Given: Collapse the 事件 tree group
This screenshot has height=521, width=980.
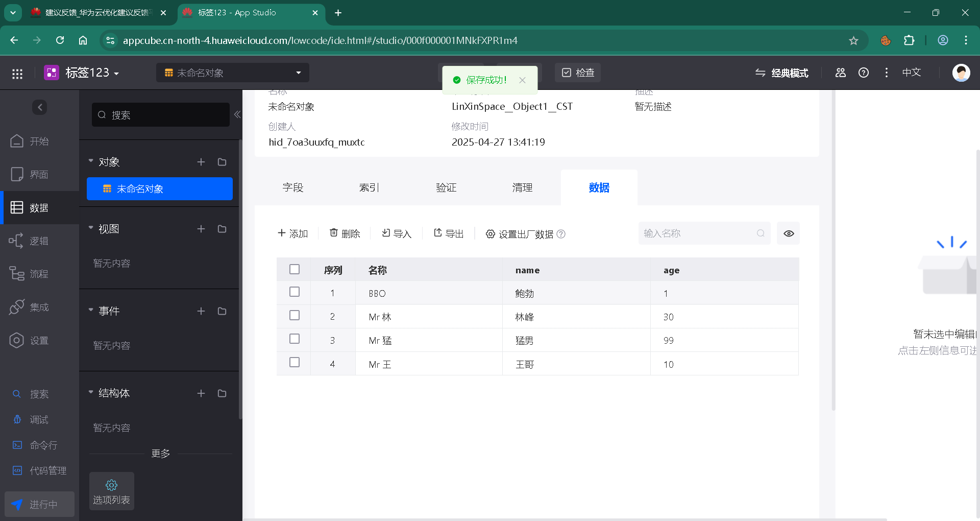Looking at the screenshot, I should tap(91, 311).
